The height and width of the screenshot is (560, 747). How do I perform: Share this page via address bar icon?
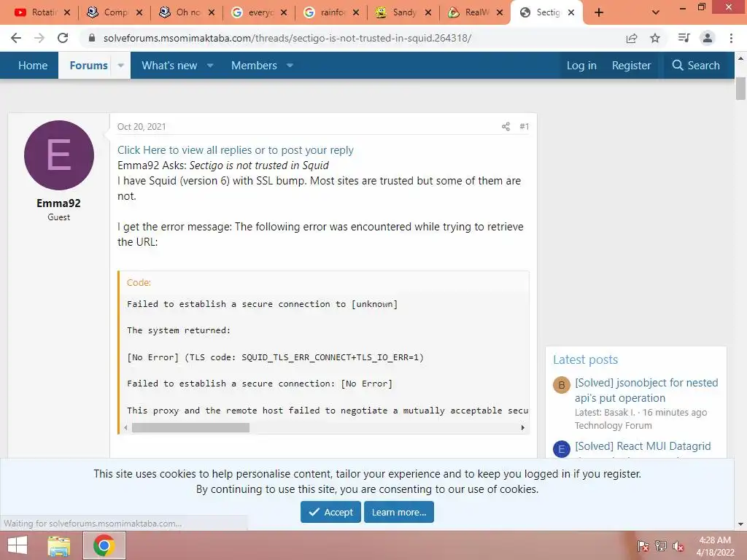pyautogui.click(x=632, y=38)
